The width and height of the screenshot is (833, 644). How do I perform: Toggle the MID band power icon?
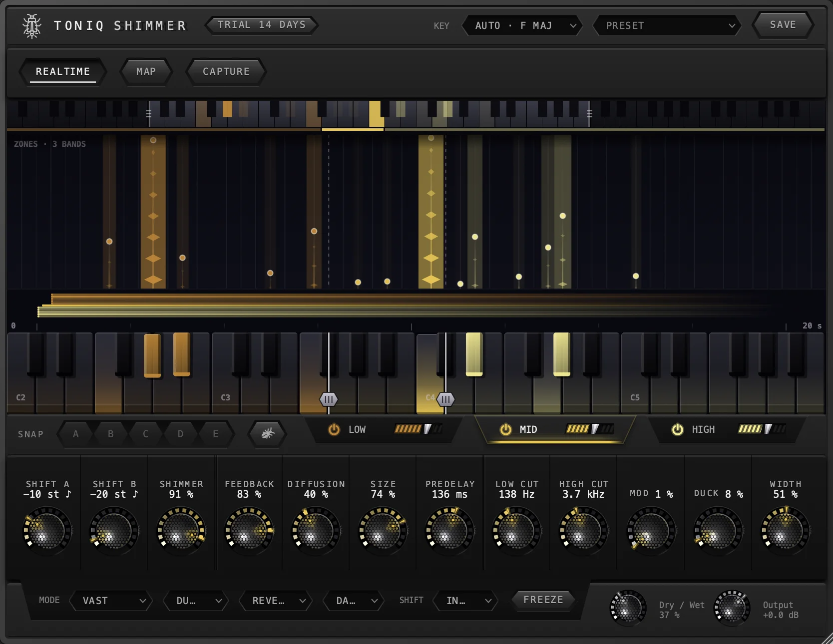pos(506,429)
